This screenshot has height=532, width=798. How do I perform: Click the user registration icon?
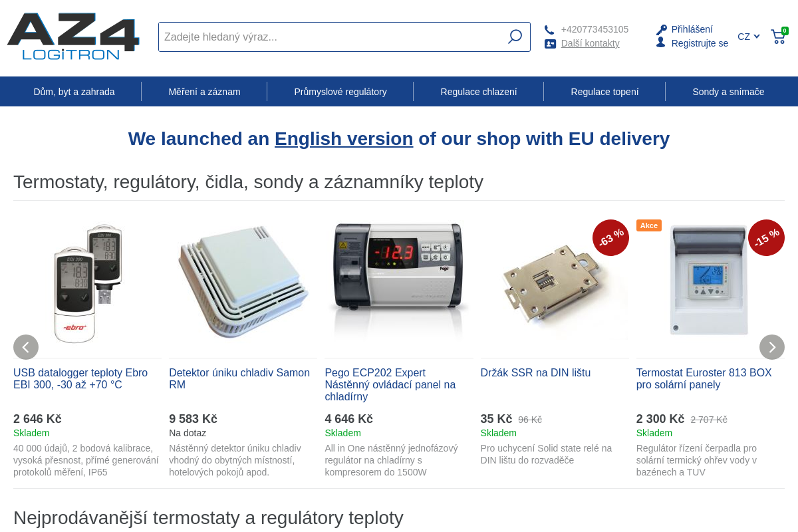(660, 43)
